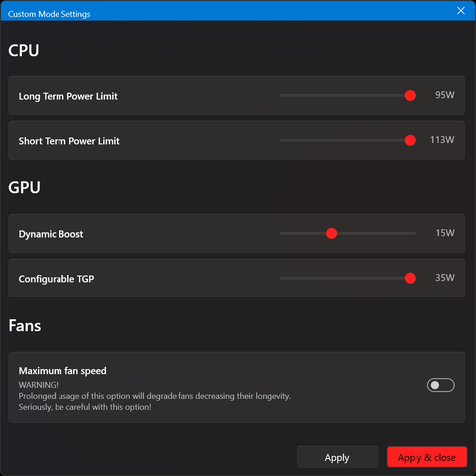Click the 35W Configurable TGP value
Image resolution: width=476 pixels, height=476 pixels.
(x=445, y=278)
